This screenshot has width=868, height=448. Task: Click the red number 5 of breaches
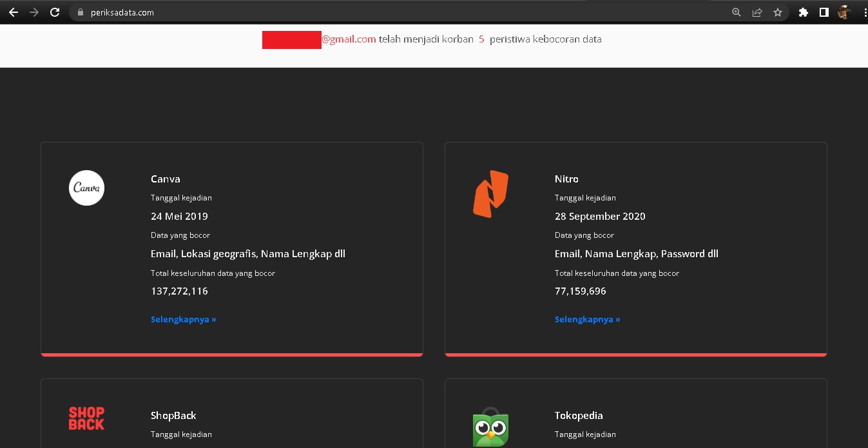(x=481, y=39)
